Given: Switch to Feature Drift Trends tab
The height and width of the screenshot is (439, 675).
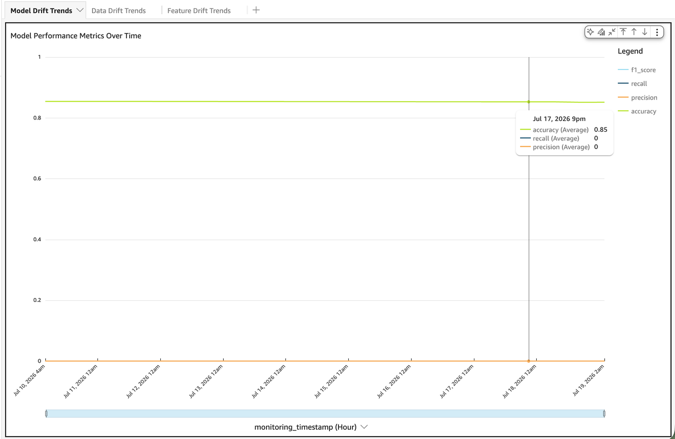Looking at the screenshot, I should (199, 10).
